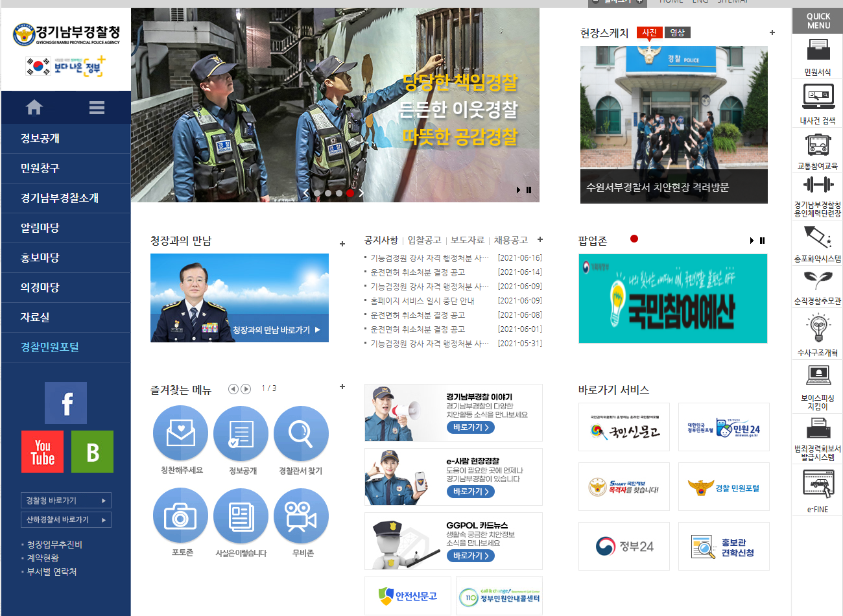Open 국민참여예산 popup banner
843x616 pixels.
(672, 298)
